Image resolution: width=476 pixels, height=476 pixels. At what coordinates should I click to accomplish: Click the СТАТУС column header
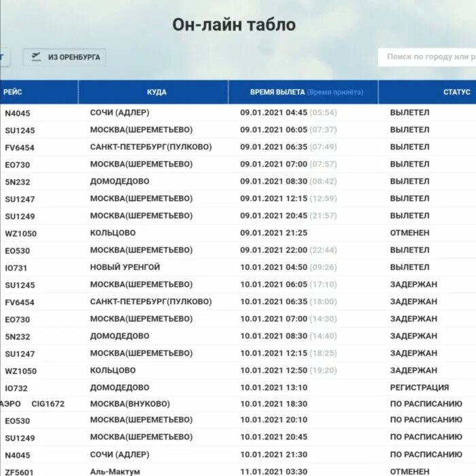456,92
